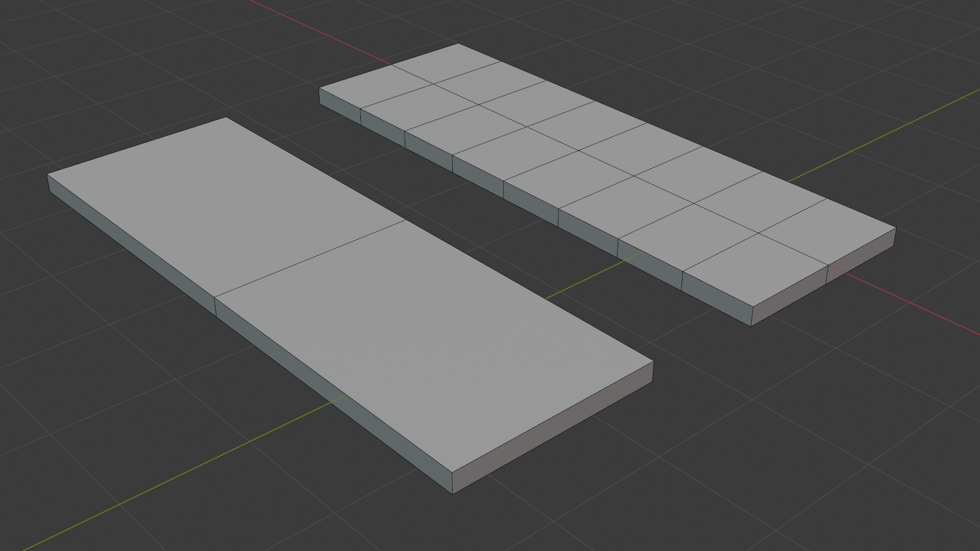Select top face at farthest corner of subdivided slab

click(x=447, y=63)
